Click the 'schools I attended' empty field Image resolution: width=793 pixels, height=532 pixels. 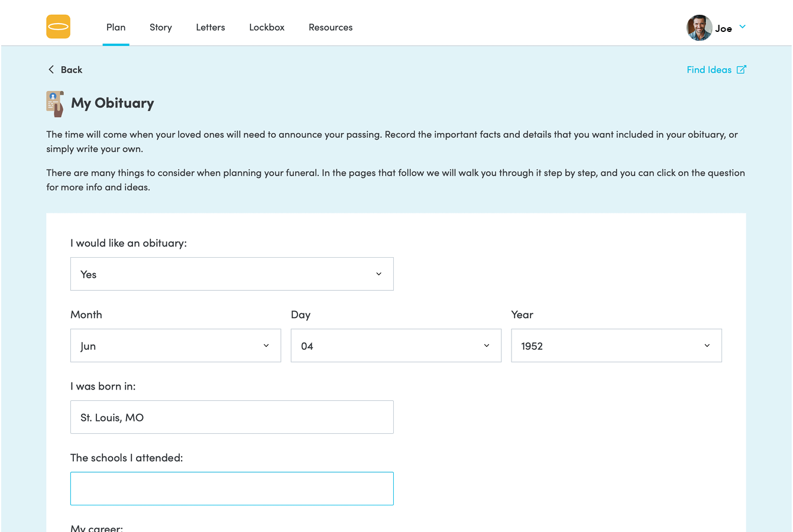tap(232, 488)
